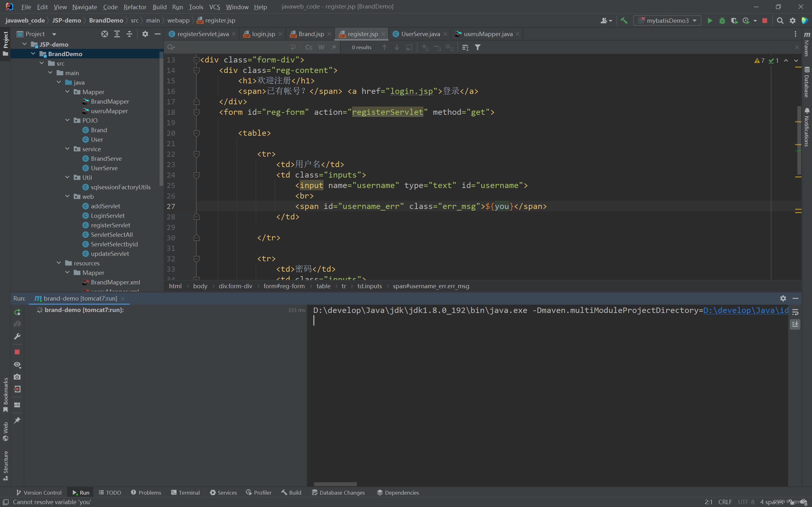
Task: Open mybatisDemo3 run configuration dropdown
Action: pyautogui.click(x=667, y=21)
